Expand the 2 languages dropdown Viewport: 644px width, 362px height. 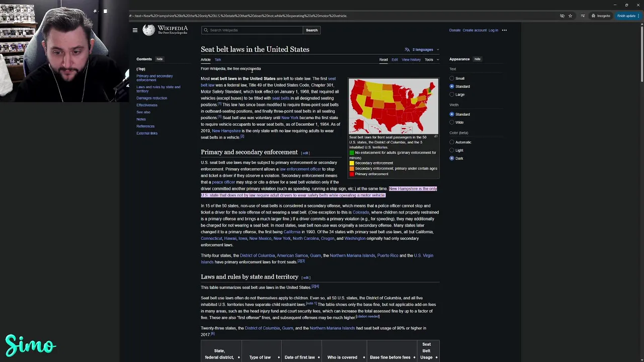coord(423,49)
